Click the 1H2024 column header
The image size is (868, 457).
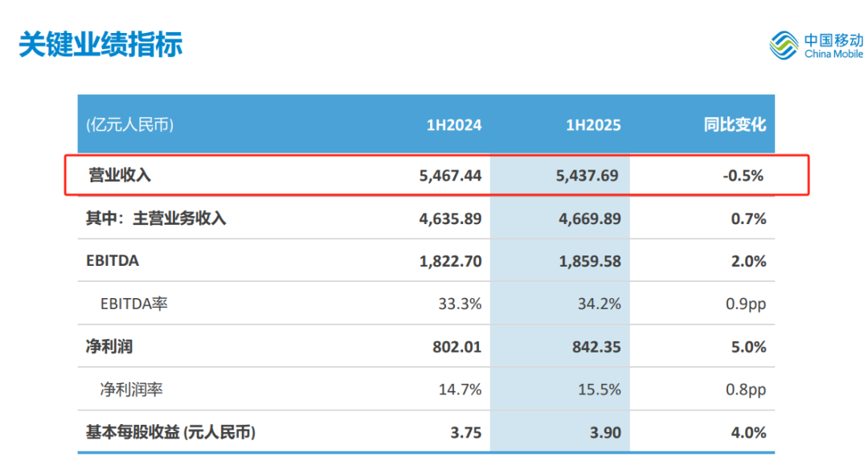[x=454, y=125]
